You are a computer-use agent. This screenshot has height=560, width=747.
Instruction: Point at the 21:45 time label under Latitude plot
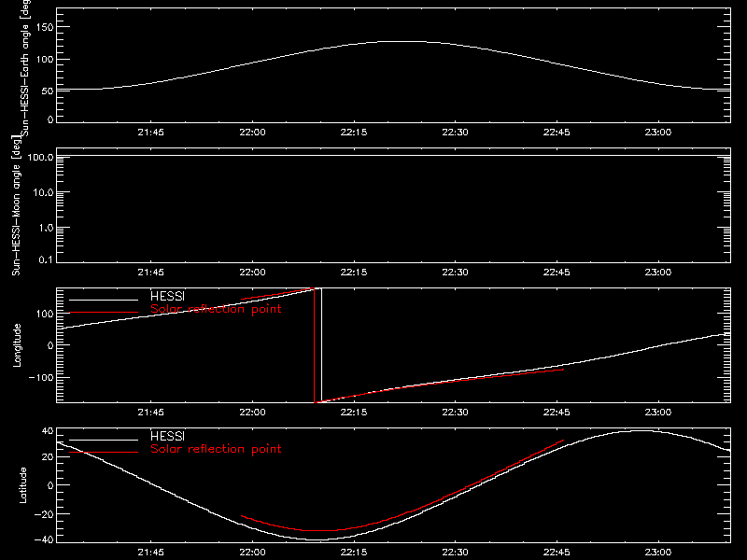pos(150,553)
